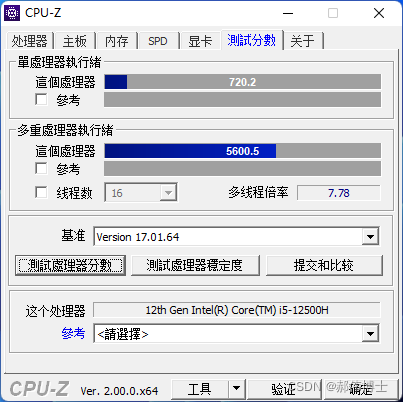Open the 关于 tab
The image size is (403, 402).
point(302,41)
